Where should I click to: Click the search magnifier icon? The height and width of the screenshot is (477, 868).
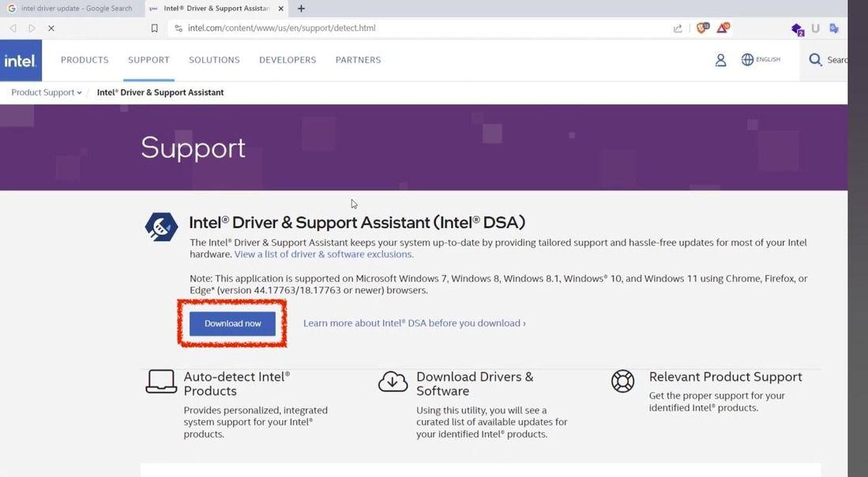coord(815,60)
